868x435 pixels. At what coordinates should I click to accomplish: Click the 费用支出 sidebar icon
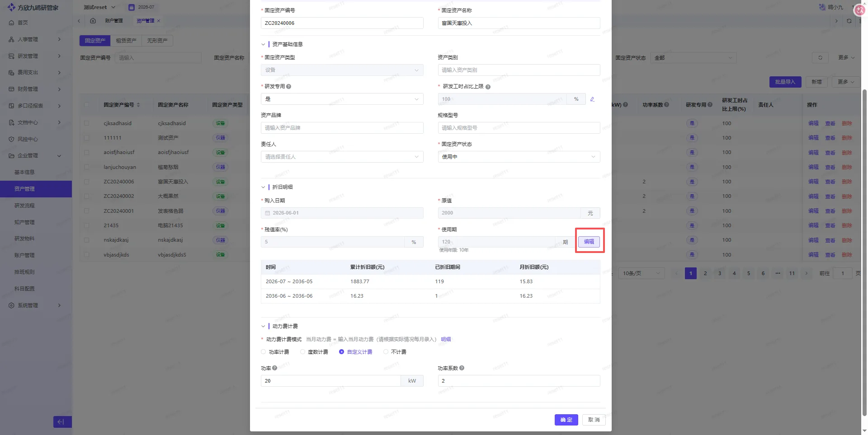tap(11, 72)
